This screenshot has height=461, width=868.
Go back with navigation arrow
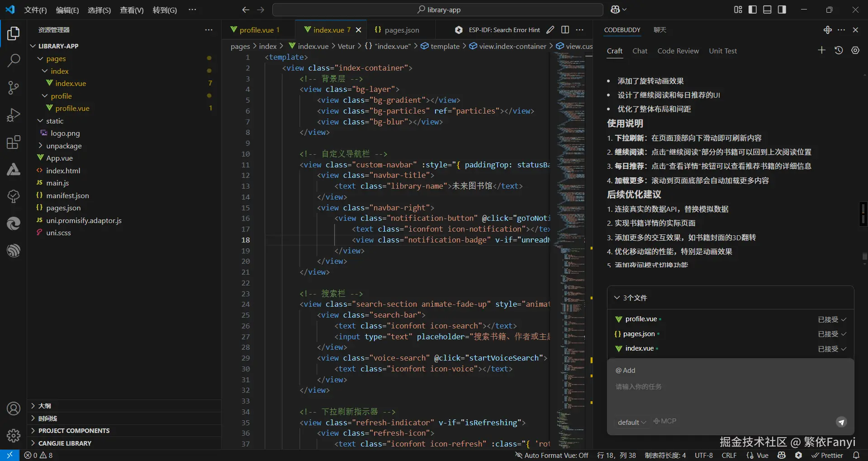click(246, 10)
